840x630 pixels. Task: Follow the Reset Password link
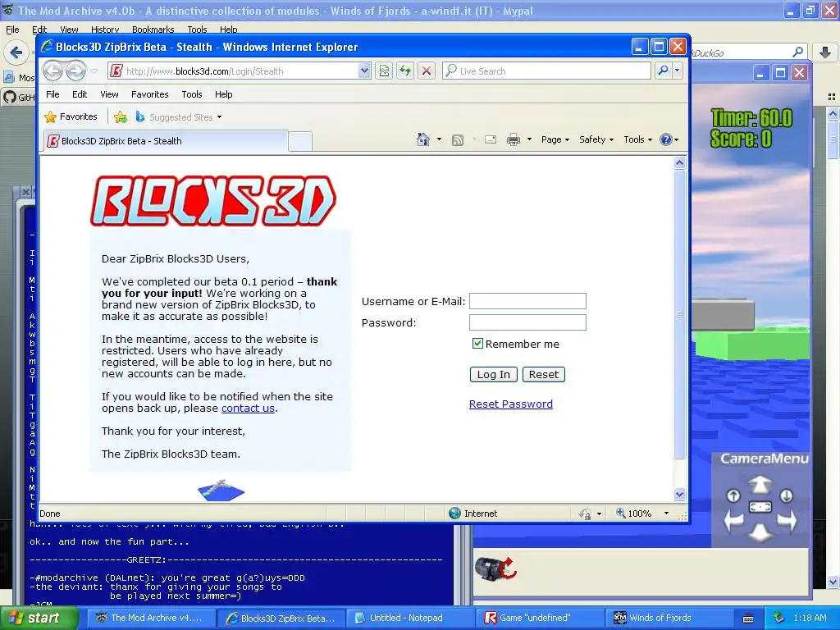tap(510, 404)
